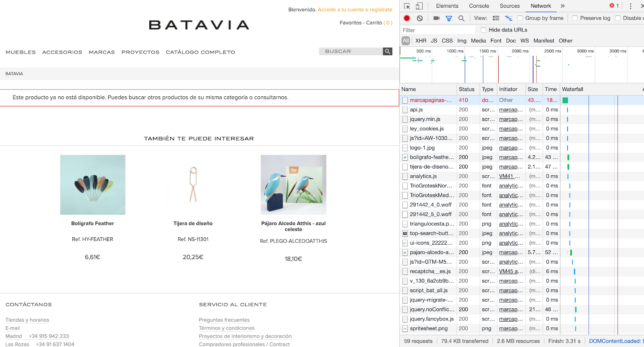Click the red error count indicator

(x=614, y=6)
